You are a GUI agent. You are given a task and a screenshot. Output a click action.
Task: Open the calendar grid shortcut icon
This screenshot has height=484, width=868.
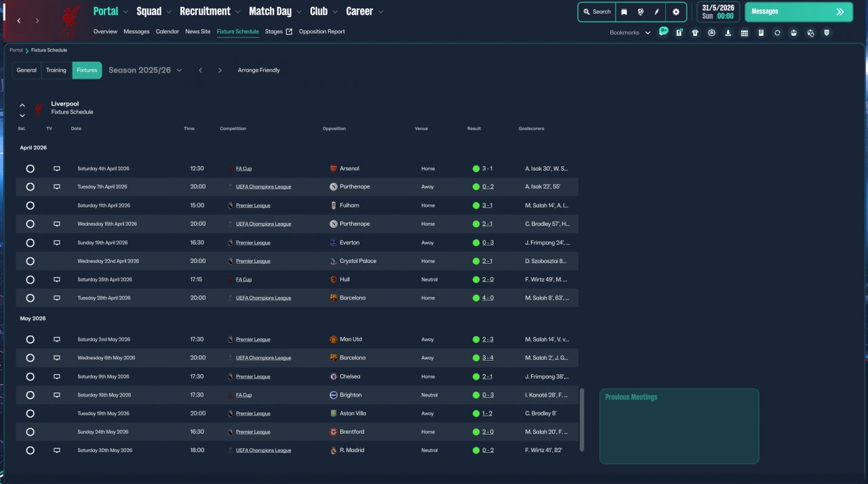pyautogui.click(x=745, y=33)
